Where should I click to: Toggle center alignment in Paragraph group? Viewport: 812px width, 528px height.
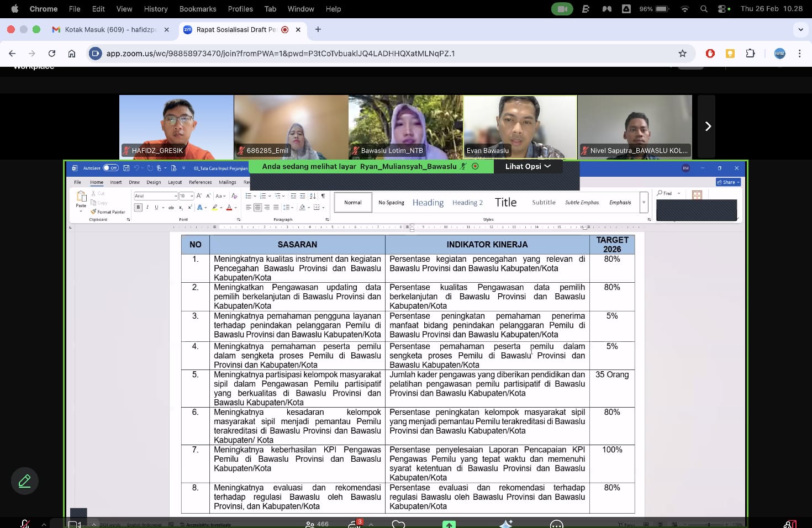pyautogui.click(x=257, y=208)
